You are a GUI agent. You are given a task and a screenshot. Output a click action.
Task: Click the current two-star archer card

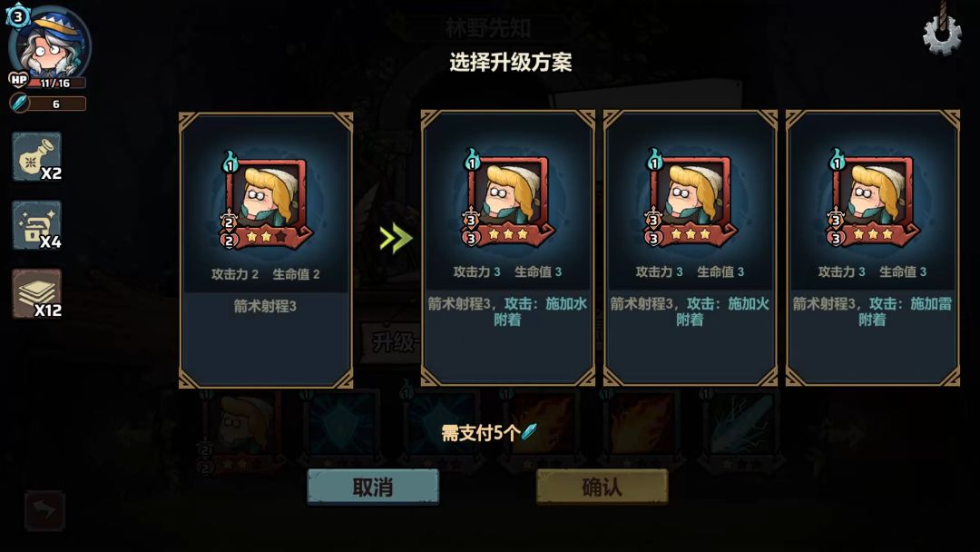point(266,250)
